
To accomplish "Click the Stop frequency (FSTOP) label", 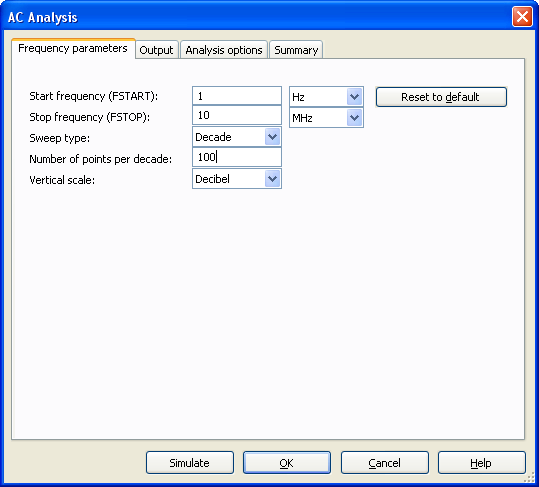I will (x=89, y=117).
